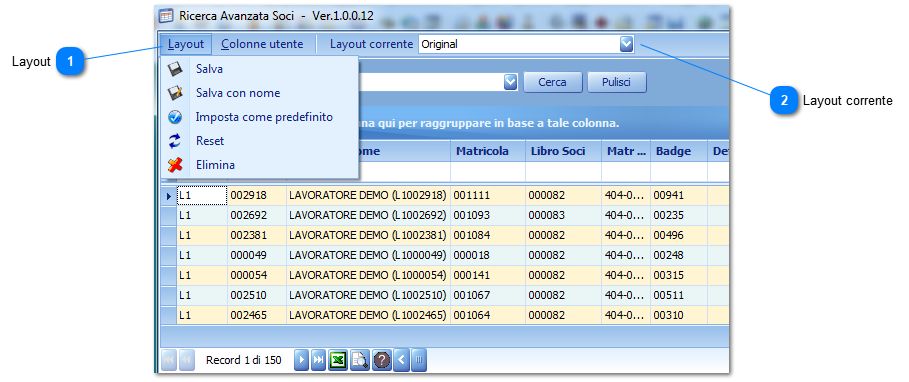Choose Salva from the Layout menu

(259, 69)
